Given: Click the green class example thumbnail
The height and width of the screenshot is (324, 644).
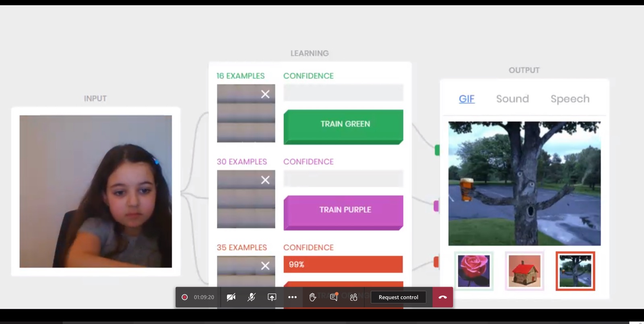Looking at the screenshot, I should point(246,113).
